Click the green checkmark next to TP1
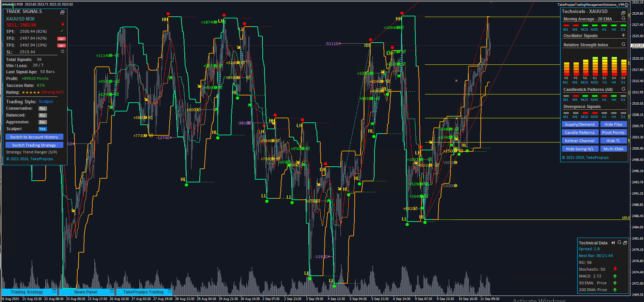The image size is (644, 302). pos(62,31)
